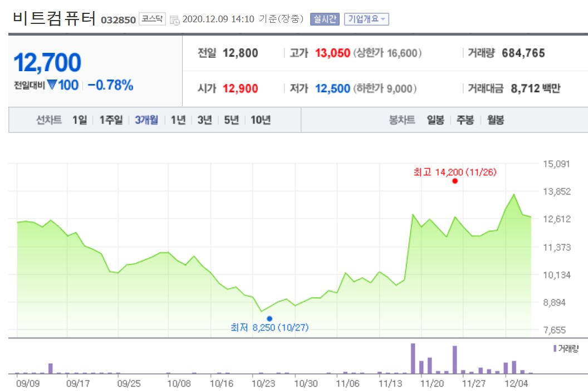Click the purple 거래량 legend marker
This screenshot has height=391, width=588.
(x=555, y=349)
